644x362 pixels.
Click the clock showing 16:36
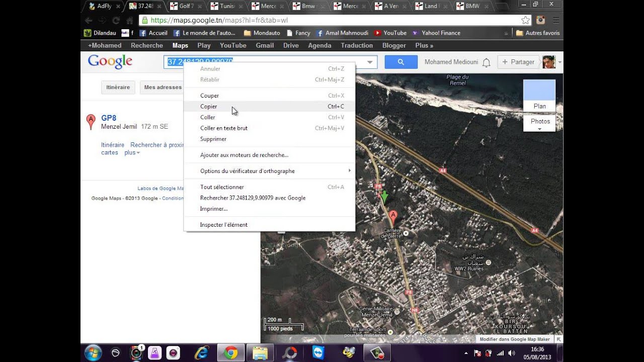pyautogui.click(x=537, y=349)
